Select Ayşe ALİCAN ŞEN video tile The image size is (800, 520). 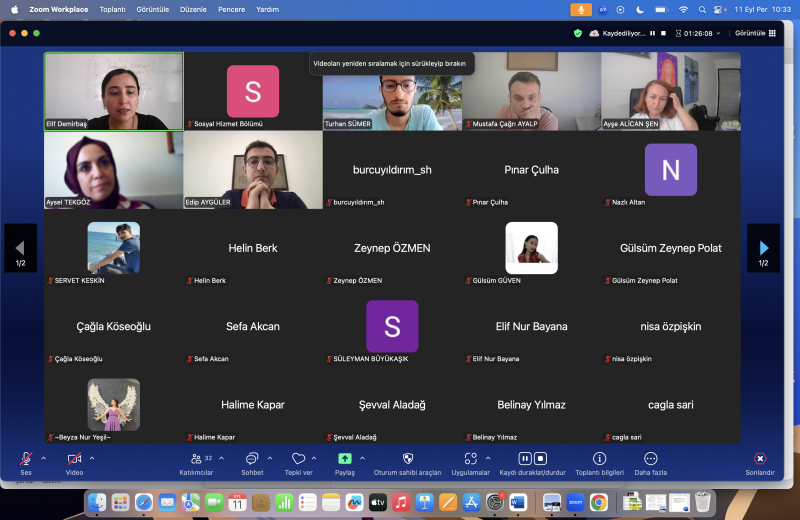coord(671,91)
